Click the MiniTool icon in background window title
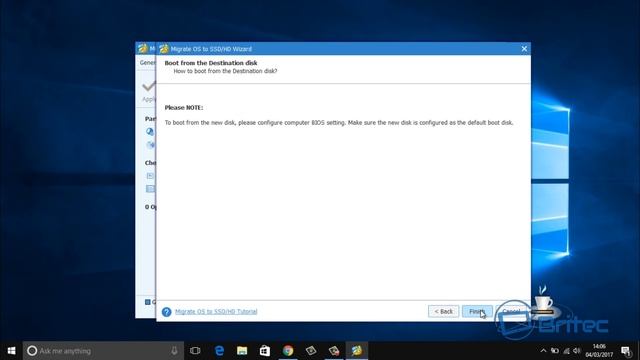The width and height of the screenshot is (640, 360). (142, 48)
